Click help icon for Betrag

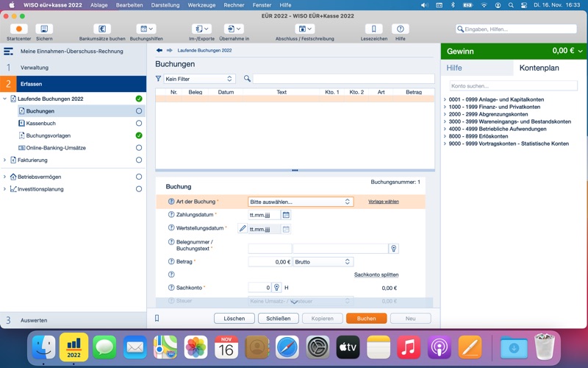171,262
